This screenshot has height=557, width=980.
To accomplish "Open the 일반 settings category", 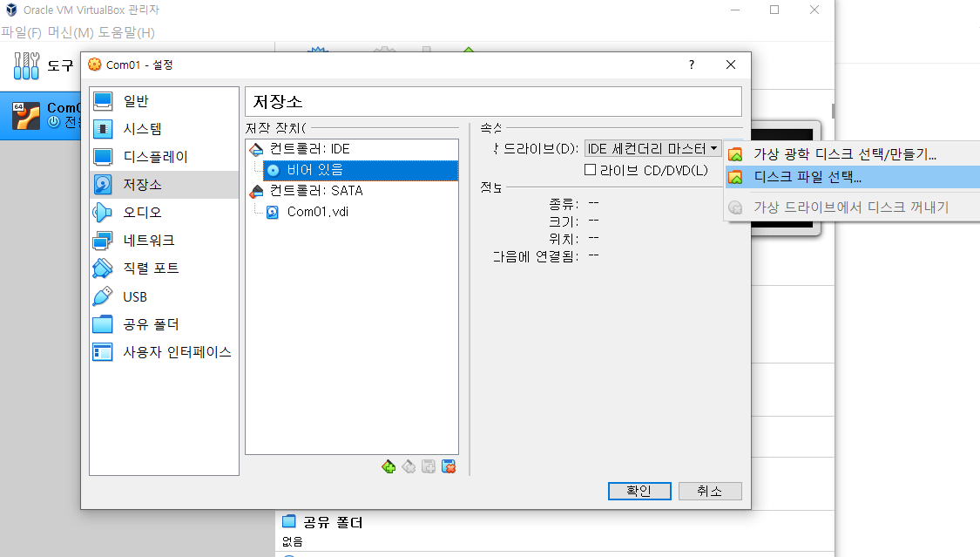I will pos(164,101).
